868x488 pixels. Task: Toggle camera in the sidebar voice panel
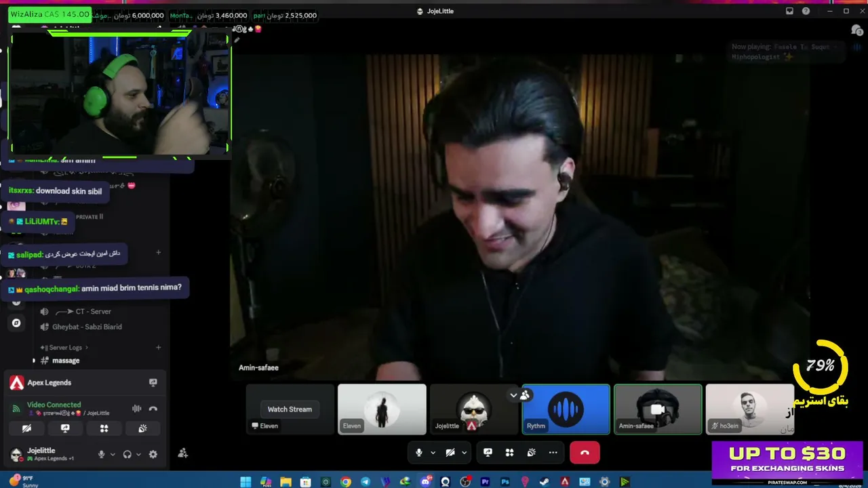click(x=26, y=428)
